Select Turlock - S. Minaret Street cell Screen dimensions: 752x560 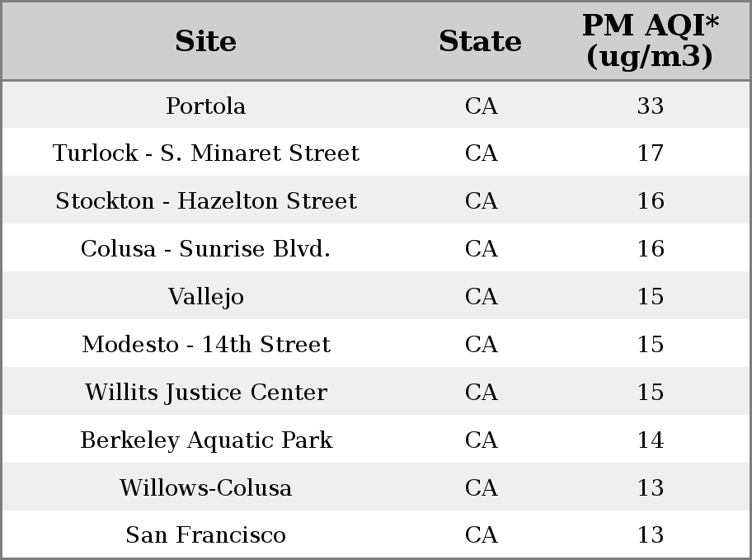[x=206, y=153]
